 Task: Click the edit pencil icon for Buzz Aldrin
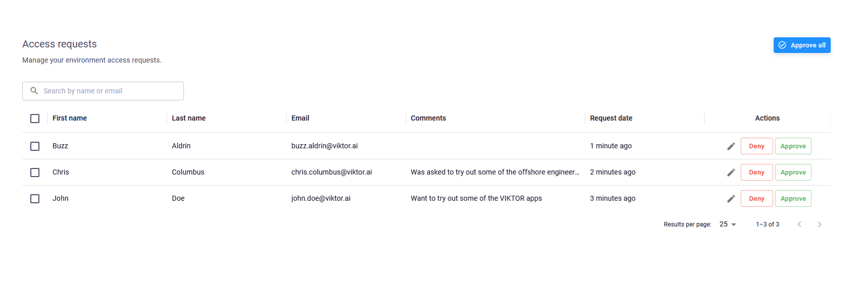pos(731,146)
